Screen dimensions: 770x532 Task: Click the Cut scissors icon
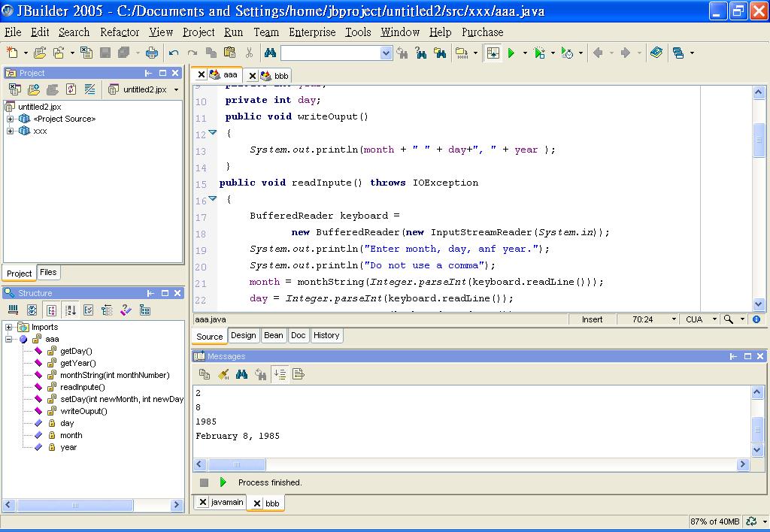(x=249, y=53)
